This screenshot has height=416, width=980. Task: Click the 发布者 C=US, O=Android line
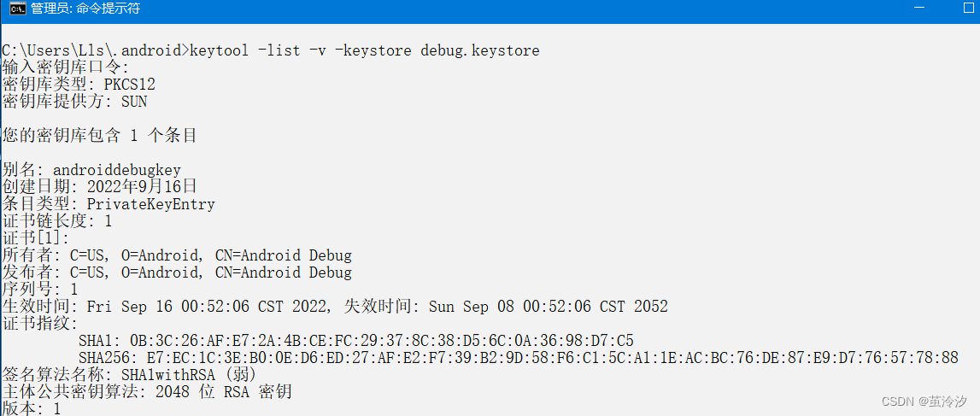pos(177,272)
